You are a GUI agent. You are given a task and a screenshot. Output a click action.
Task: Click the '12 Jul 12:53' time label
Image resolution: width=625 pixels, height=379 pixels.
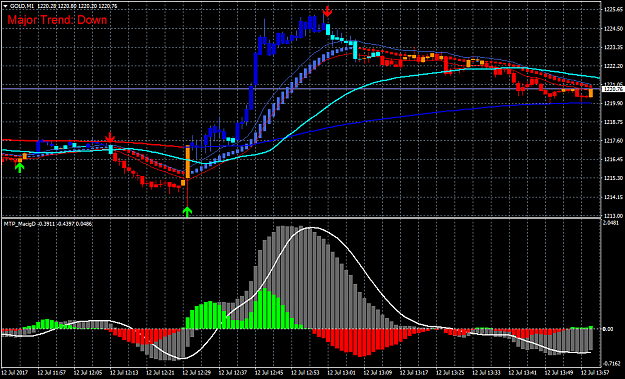(305, 373)
